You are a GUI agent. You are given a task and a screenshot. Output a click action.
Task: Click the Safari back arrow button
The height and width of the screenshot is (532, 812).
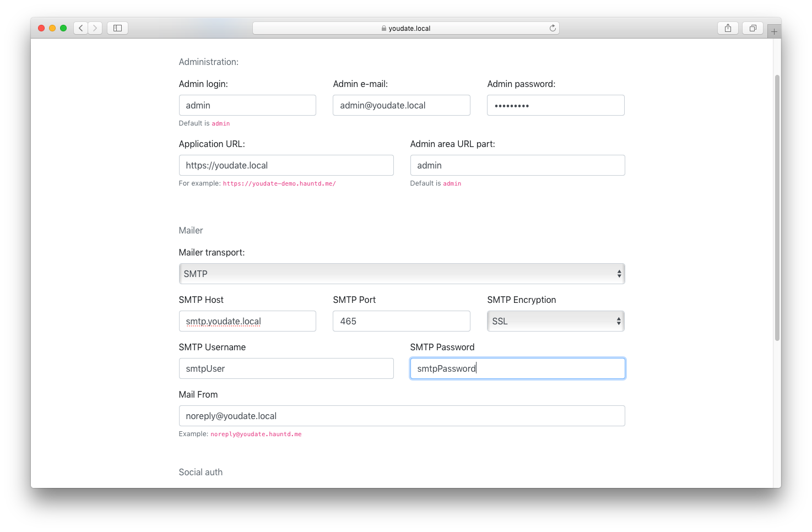[x=81, y=28]
